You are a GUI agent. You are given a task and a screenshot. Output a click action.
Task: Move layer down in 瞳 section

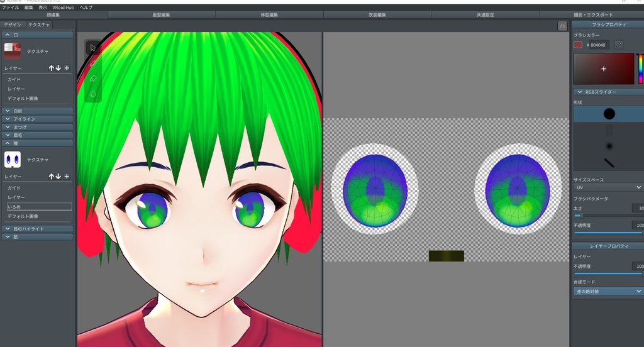click(58, 177)
